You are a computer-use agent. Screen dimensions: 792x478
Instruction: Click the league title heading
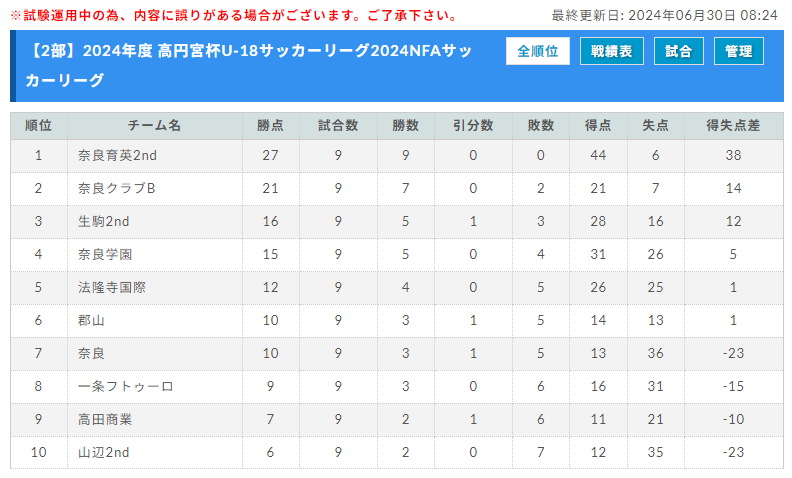[249, 65]
